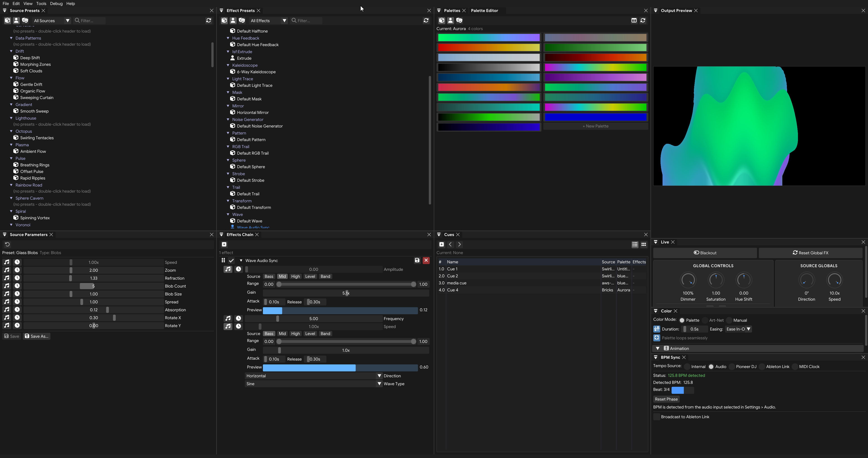
Task: Click the Dimmer knob
Action: [x=688, y=280]
